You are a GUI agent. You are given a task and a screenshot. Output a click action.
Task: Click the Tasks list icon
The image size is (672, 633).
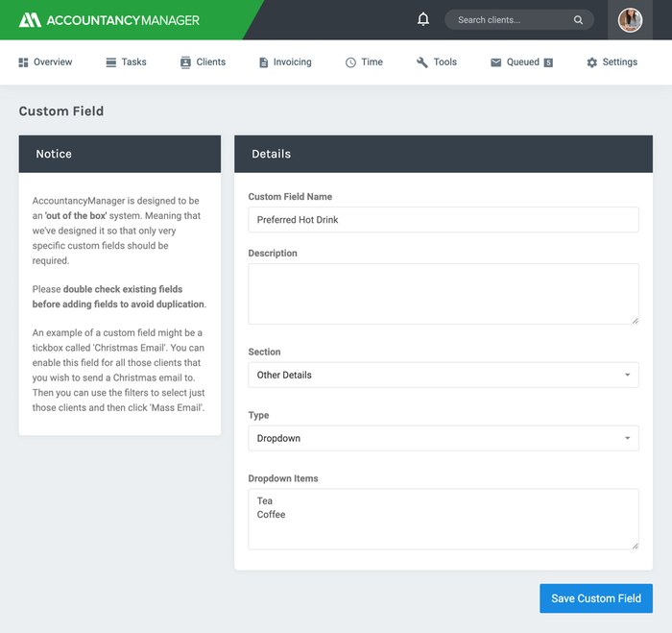pos(111,62)
